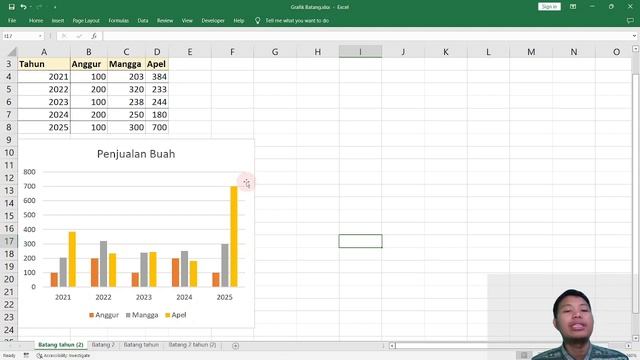Open the File menu
Viewport: 640px width, 360px height.
click(x=12, y=20)
